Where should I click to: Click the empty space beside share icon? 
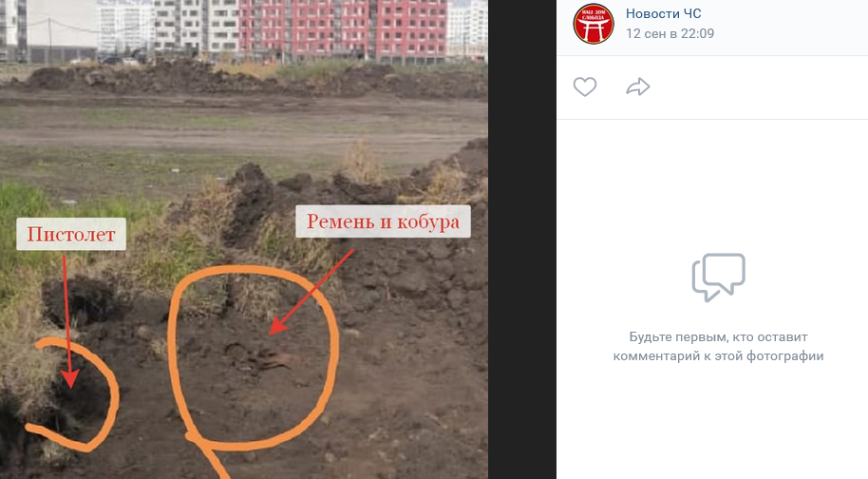click(x=759, y=86)
